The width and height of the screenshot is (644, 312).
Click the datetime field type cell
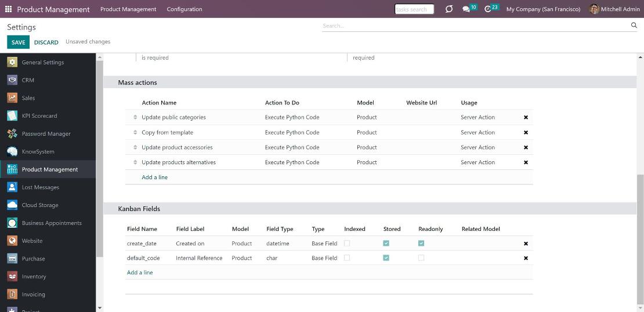278,244
